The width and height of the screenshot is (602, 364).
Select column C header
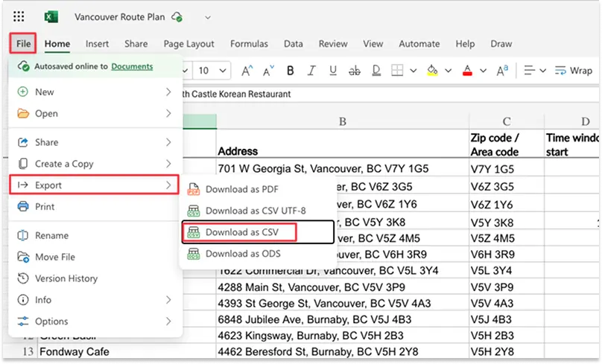coord(507,121)
